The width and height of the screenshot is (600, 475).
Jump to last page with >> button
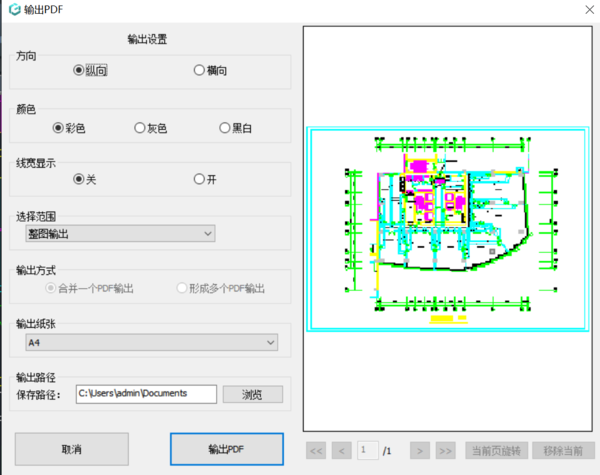pyautogui.click(x=446, y=451)
